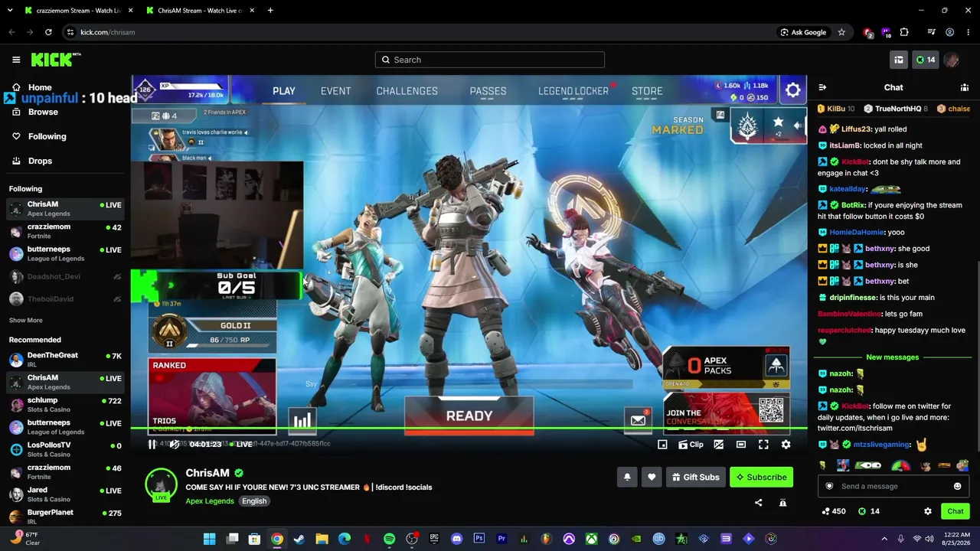Image resolution: width=980 pixels, height=551 pixels.
Task: Open ChrisAM's channel avatar
Action: pos(161,485)
